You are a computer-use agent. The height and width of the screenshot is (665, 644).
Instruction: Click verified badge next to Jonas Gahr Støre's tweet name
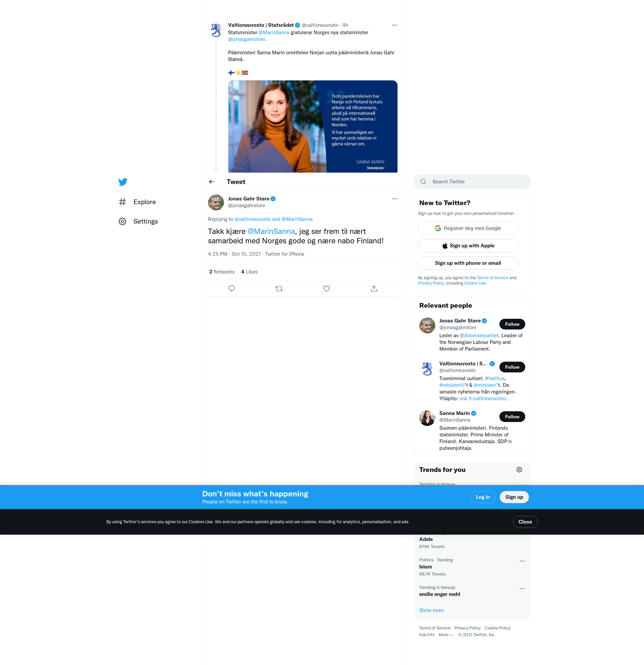click(273, 199)
